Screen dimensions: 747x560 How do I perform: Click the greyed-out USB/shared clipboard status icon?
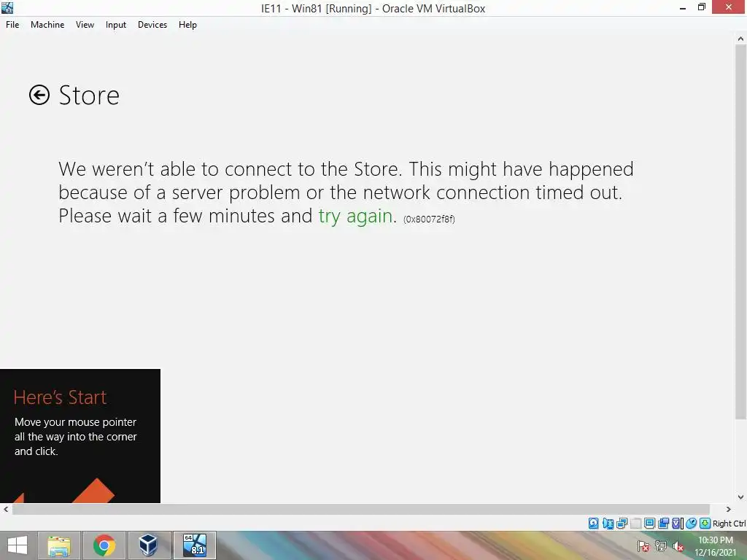(x=635, y=524)
